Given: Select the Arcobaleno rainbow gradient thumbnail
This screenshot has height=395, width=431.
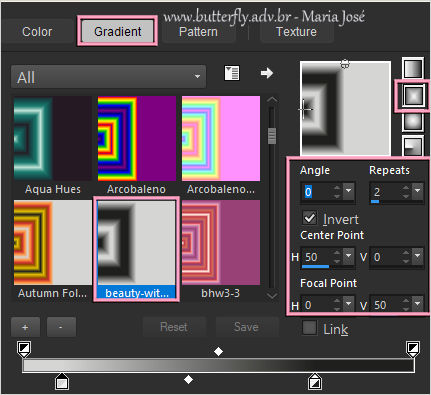Looking at the screenshot, I should pos(137,138).
